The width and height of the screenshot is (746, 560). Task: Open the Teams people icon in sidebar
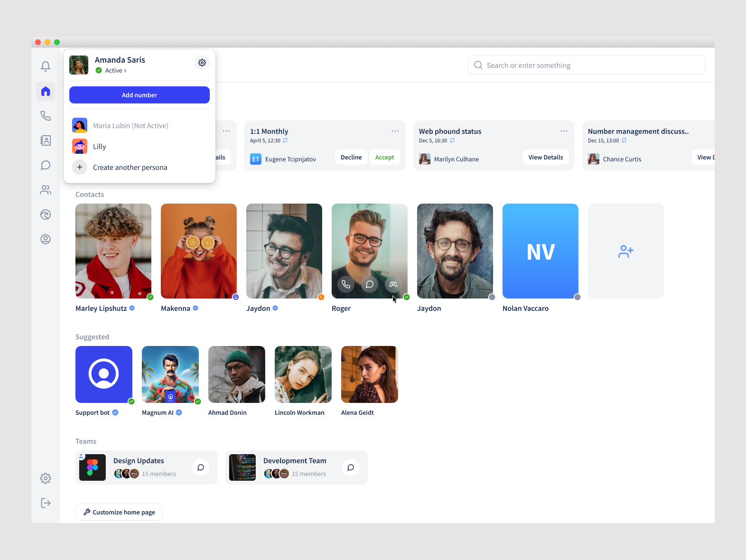tap(46, 190)
